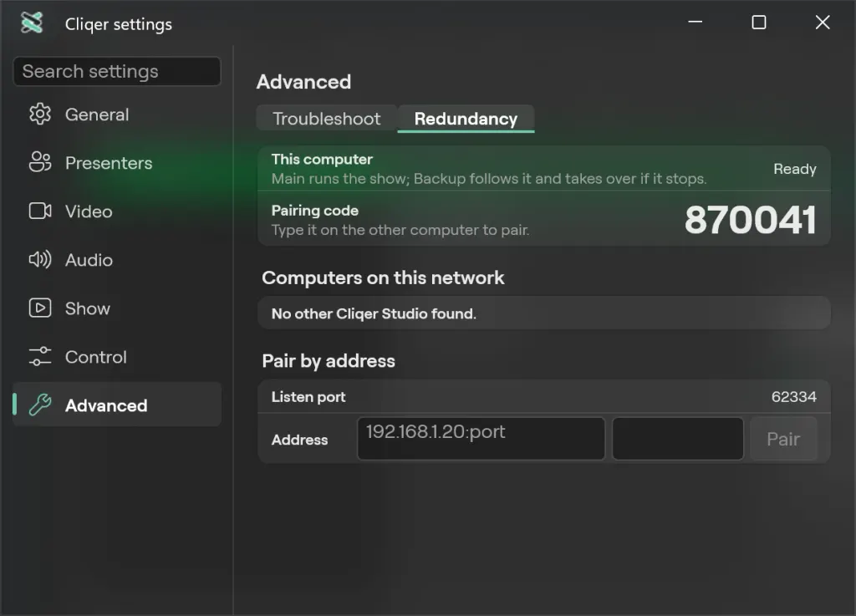The width and height of the screenshot is (856, 616).
Task: Click the Control sliders icon
Action: click(40, 356)
